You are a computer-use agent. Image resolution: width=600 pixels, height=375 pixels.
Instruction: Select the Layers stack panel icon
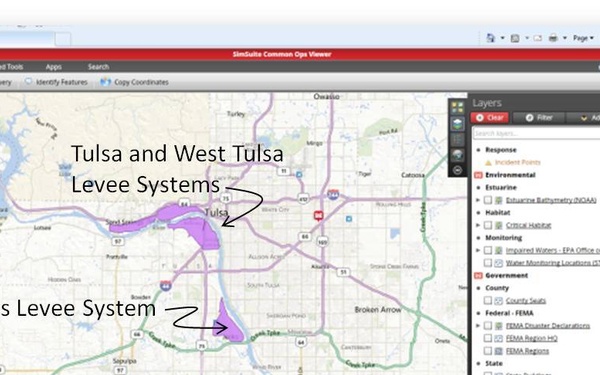457,124
